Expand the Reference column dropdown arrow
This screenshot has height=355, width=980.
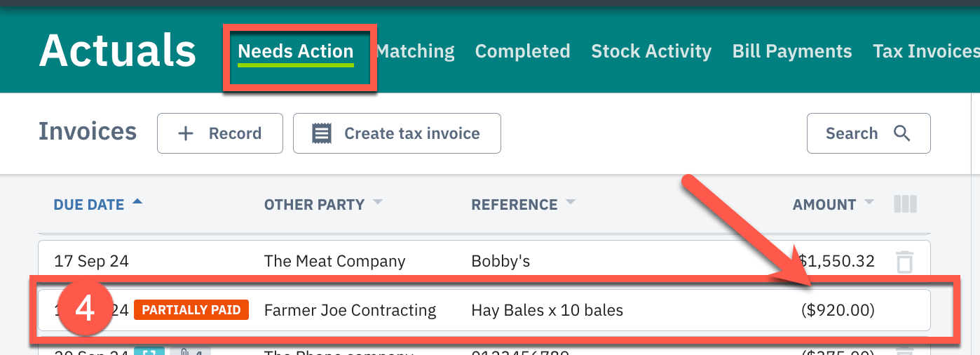(x=571, y=203)
